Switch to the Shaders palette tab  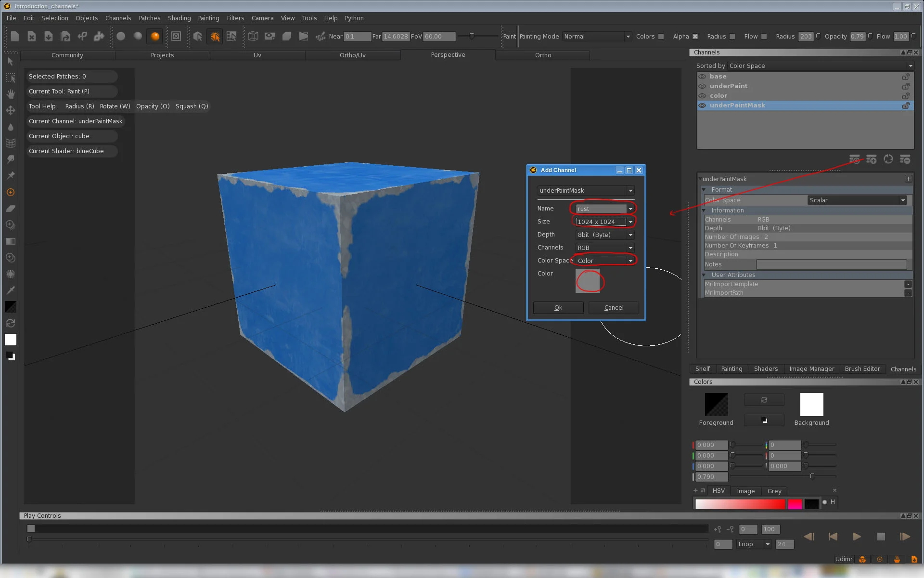(766, 369)
